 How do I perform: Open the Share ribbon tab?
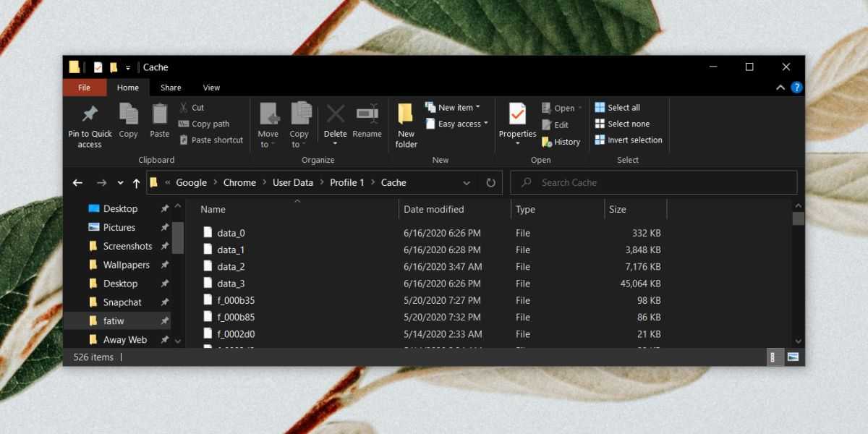[171, 88]
